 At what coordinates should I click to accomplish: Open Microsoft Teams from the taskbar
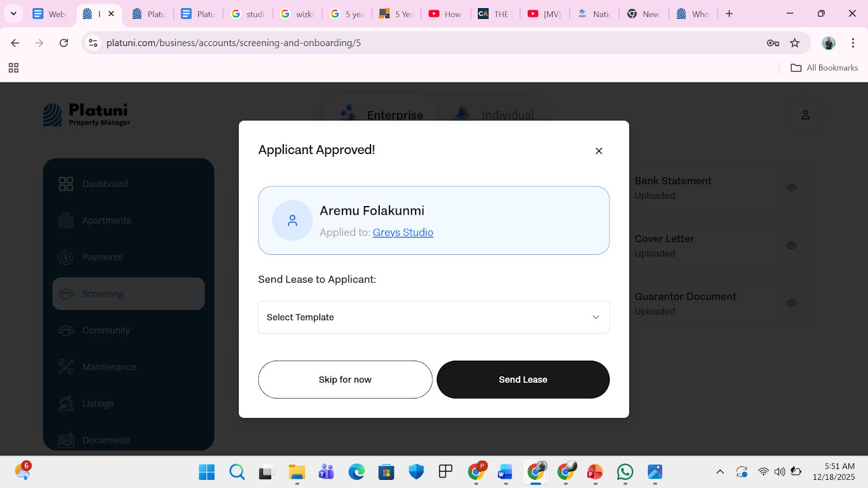[x=327, y=472]
